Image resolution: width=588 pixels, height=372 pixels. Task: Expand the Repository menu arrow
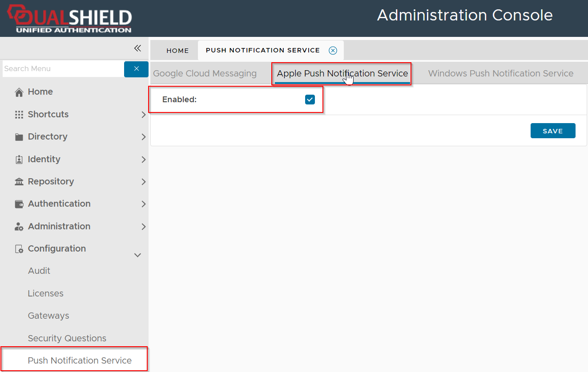coord(143,182)
